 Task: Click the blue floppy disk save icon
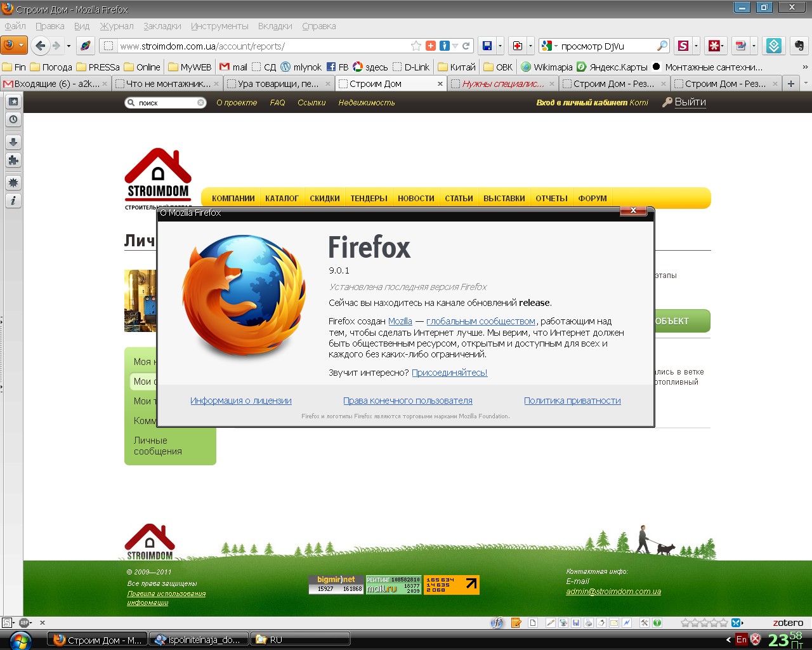point(487,46)
